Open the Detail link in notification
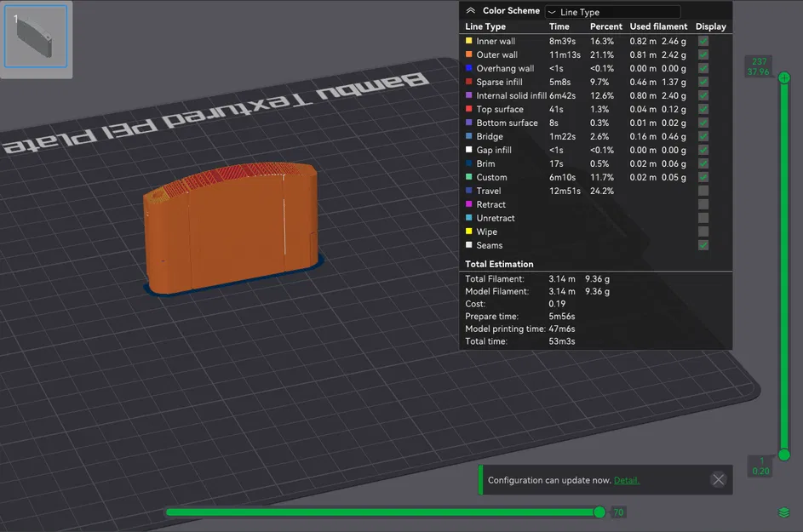Image resolution: width=803 pixels, height=532 pixels. (627, 480)
